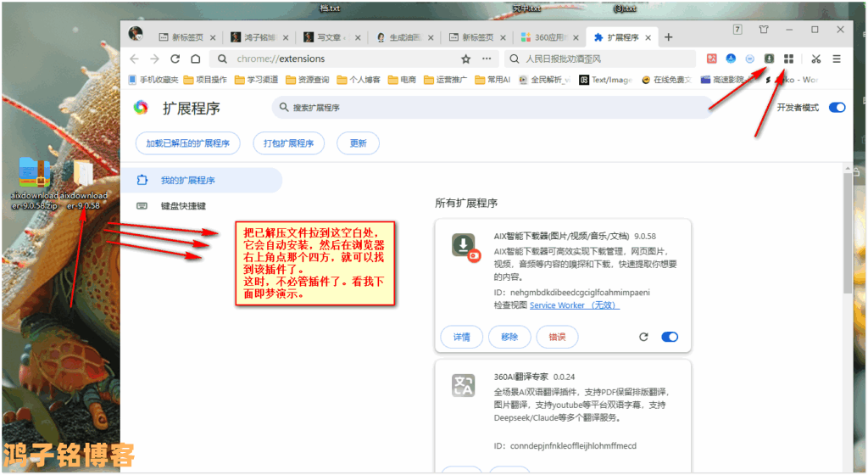Open the Service Worker (无效) link

pyautogui.click(x=574, y=305)
